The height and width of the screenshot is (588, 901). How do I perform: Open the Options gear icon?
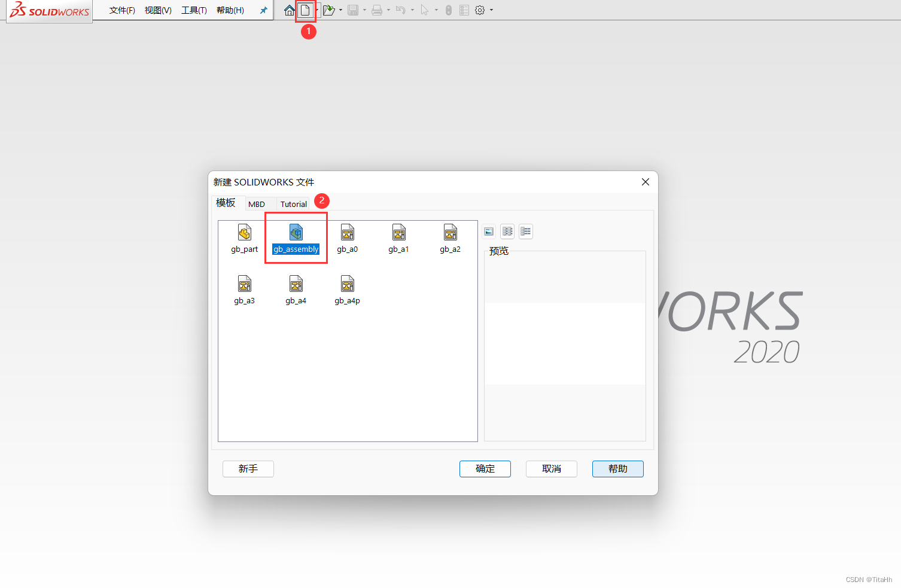click(x=480, y=10)
